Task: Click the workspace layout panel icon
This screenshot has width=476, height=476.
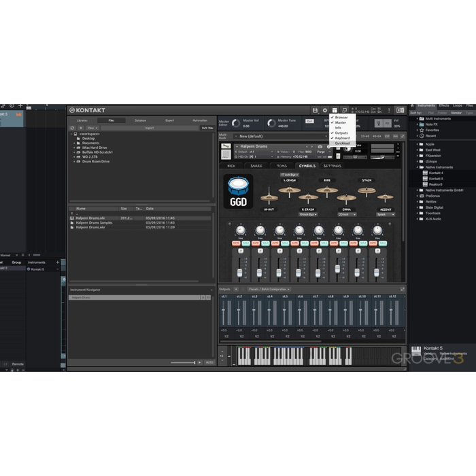Action: pyautogui.click(x=335, y=110)
